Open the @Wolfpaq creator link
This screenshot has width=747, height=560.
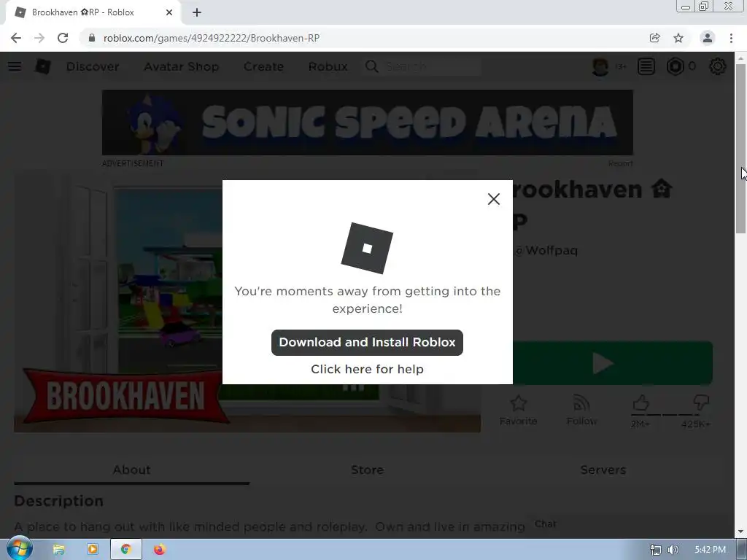tap(546, 251)
